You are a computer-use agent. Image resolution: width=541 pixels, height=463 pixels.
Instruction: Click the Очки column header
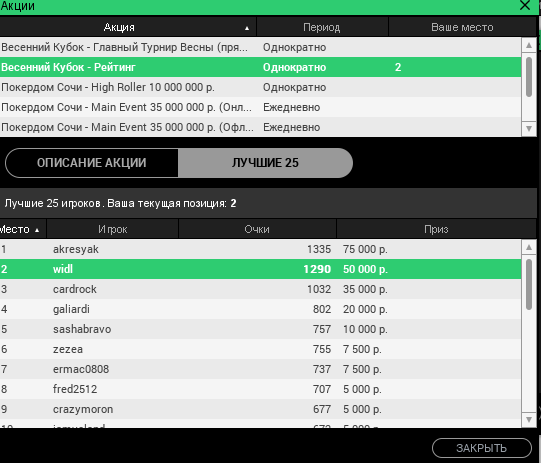coord(257,229)
